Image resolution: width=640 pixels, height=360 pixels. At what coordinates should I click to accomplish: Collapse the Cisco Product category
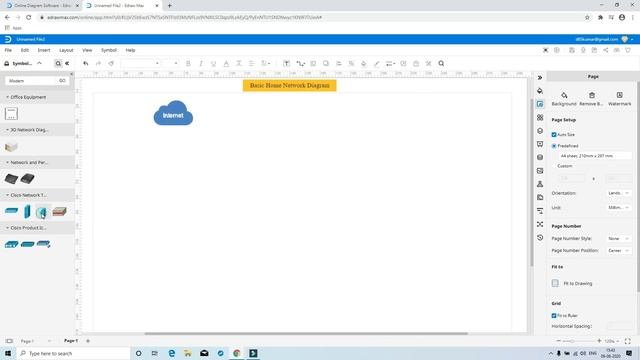tap(7, 228)
